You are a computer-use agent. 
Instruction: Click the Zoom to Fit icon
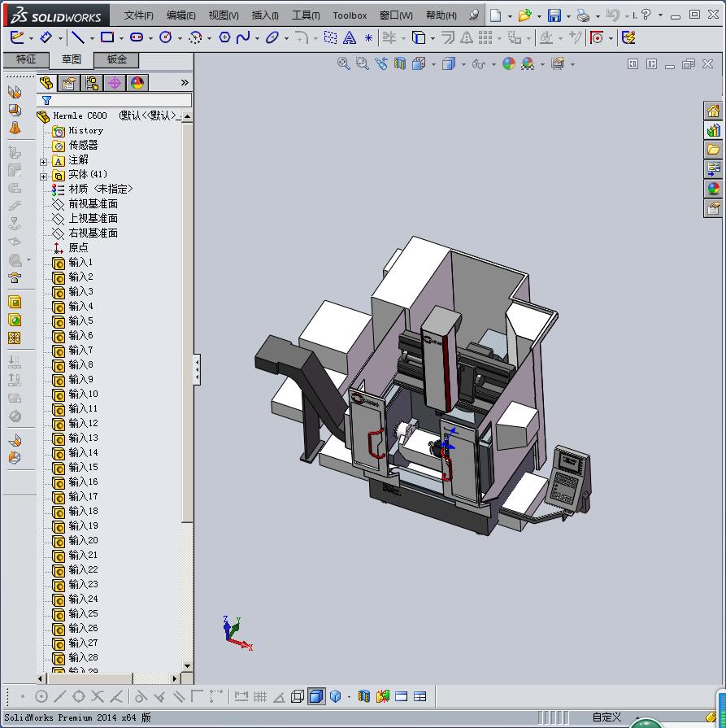[x=343, y=63]
